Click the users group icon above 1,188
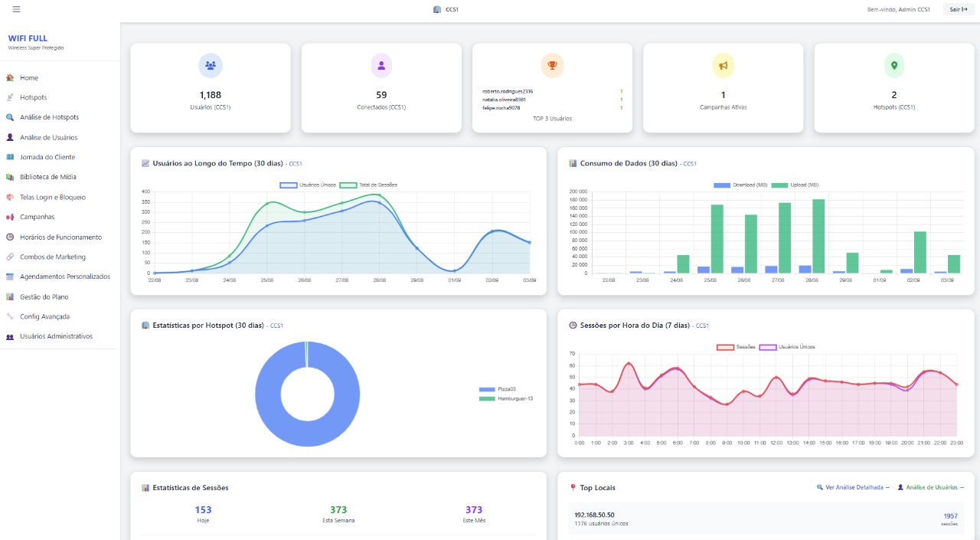The height and width of the screenshot is (540, 980). 211,66
